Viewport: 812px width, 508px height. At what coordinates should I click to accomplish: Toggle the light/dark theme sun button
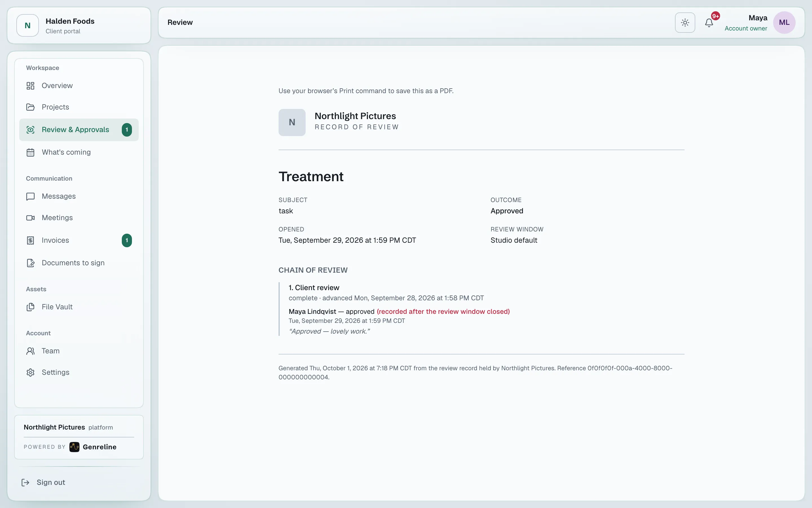(685, 23)
